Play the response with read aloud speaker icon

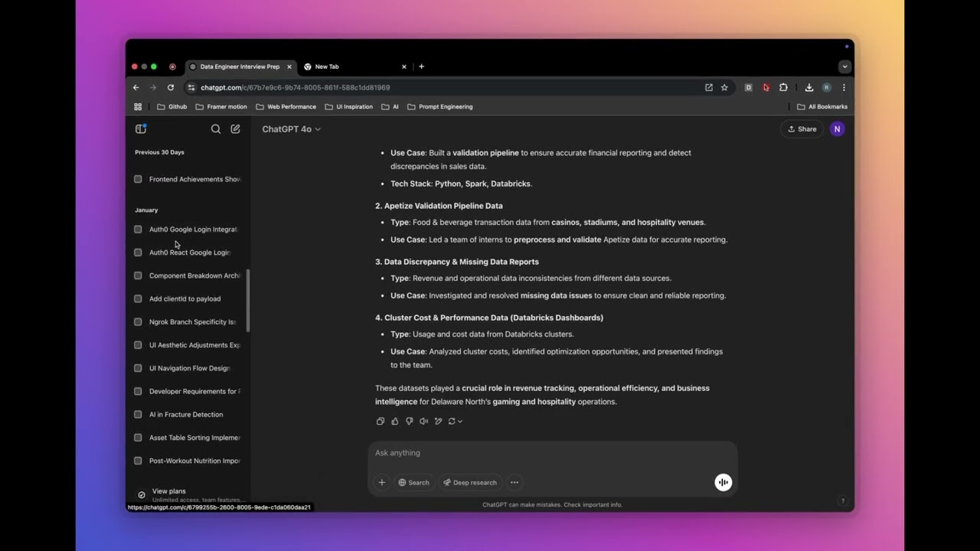pos(423,421)
